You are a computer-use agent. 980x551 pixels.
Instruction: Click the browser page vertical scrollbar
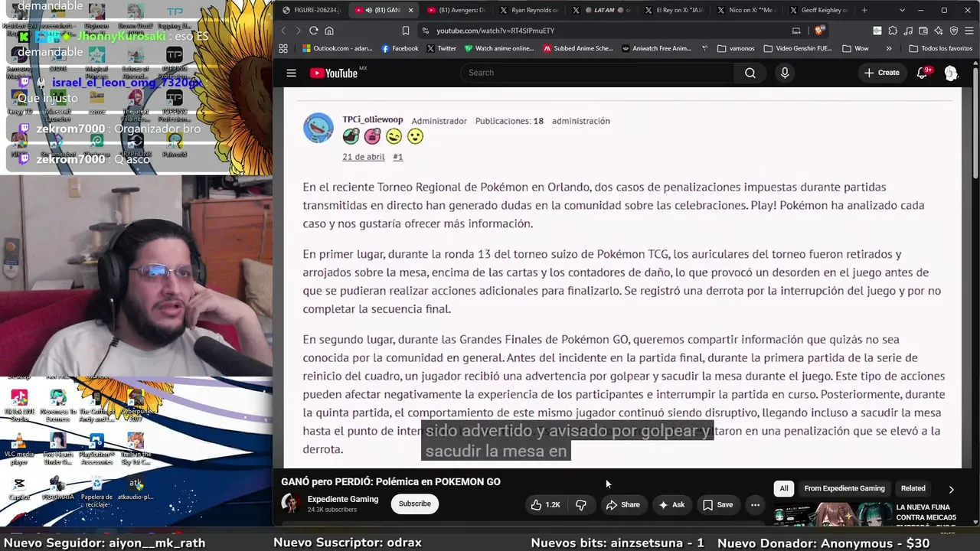point(975,122)
